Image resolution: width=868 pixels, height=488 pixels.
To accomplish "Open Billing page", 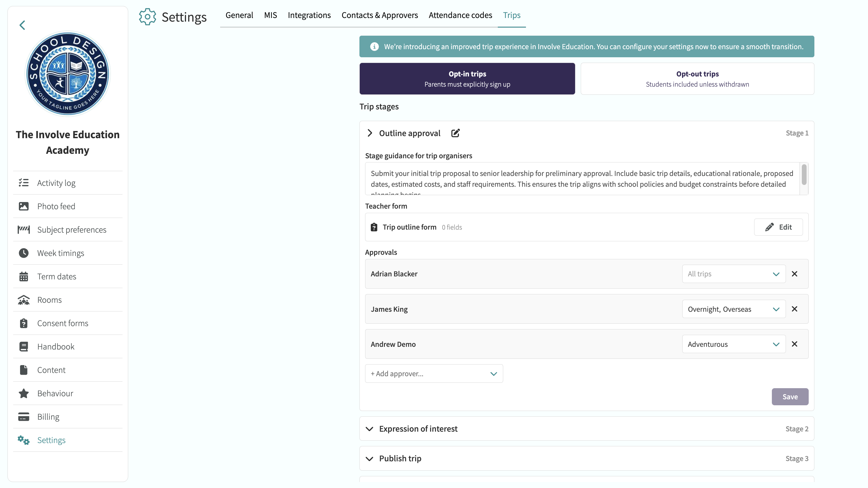I will 68,417.
